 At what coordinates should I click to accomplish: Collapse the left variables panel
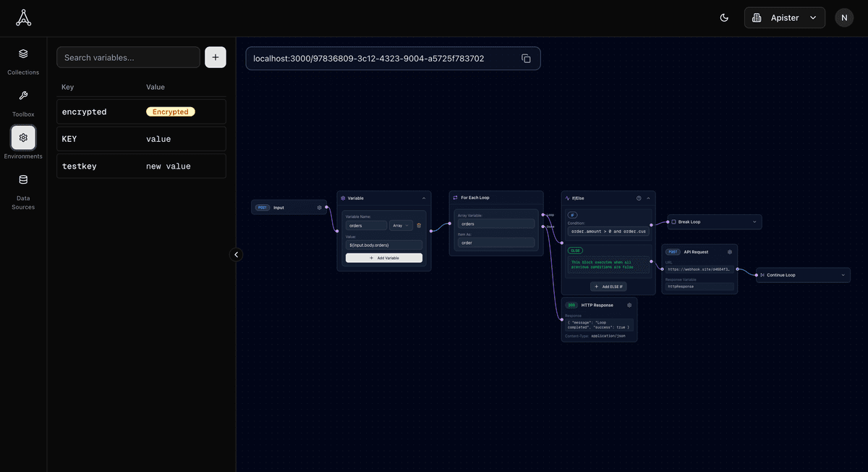pyautogui.click(x=236, y=254)
